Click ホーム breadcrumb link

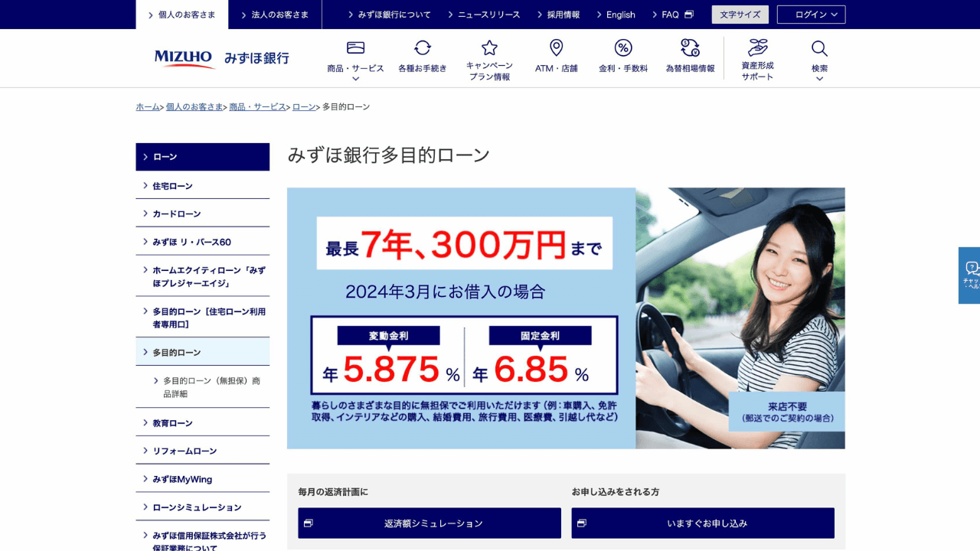[x=148, y=107]
